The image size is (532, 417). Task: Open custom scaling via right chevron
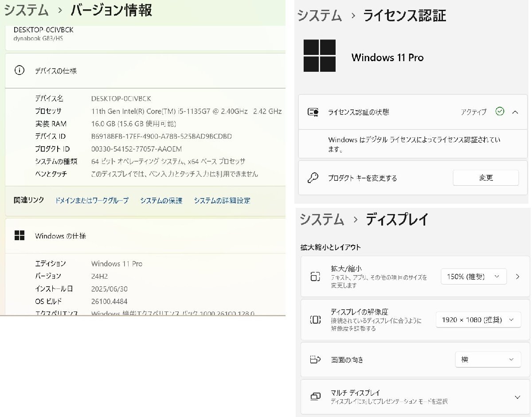tap(518, 277)
